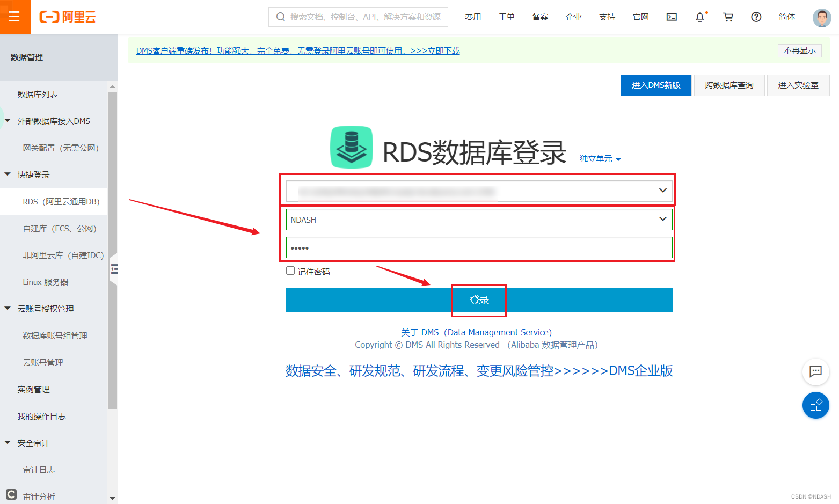Click the sidebar scrollbar down arrow

pos(112,498)
